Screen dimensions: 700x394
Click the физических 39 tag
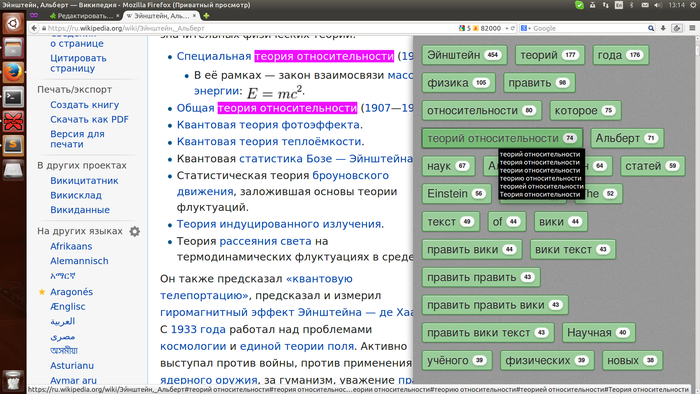click(x=547, y=360)
